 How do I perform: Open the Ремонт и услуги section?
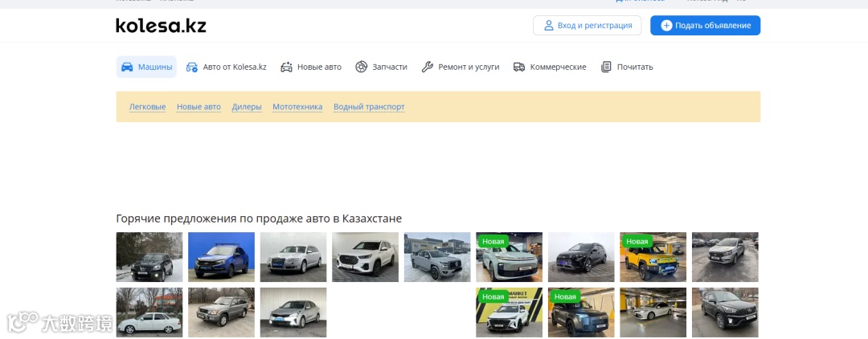460,67
